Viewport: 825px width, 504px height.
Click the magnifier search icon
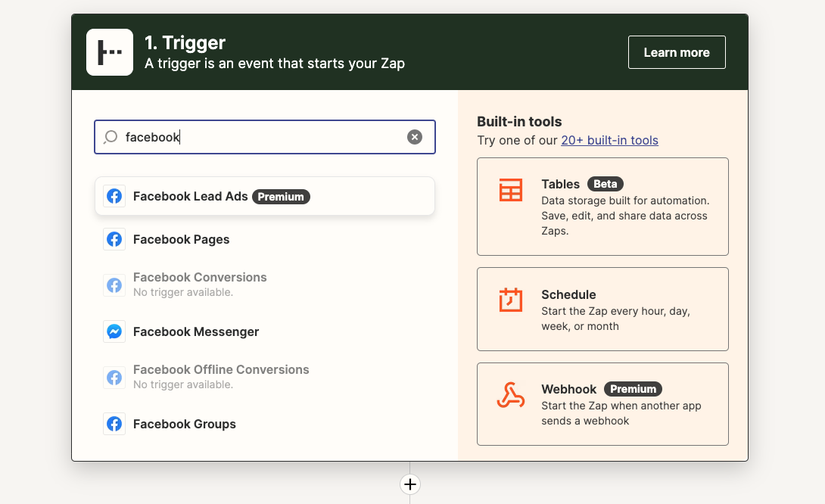point(111,137)
